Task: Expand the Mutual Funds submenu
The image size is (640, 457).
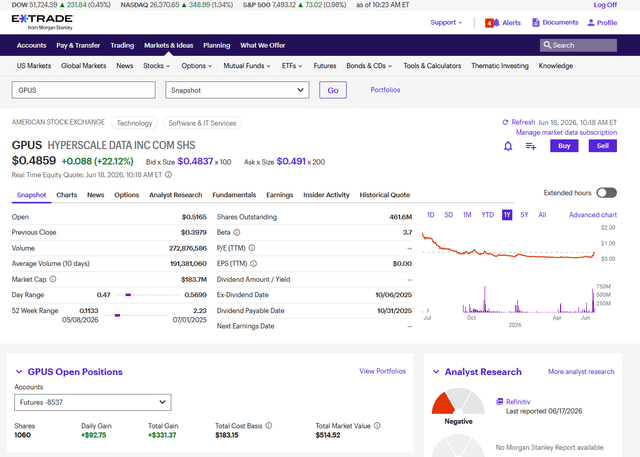Action: [x=247, y=66]
